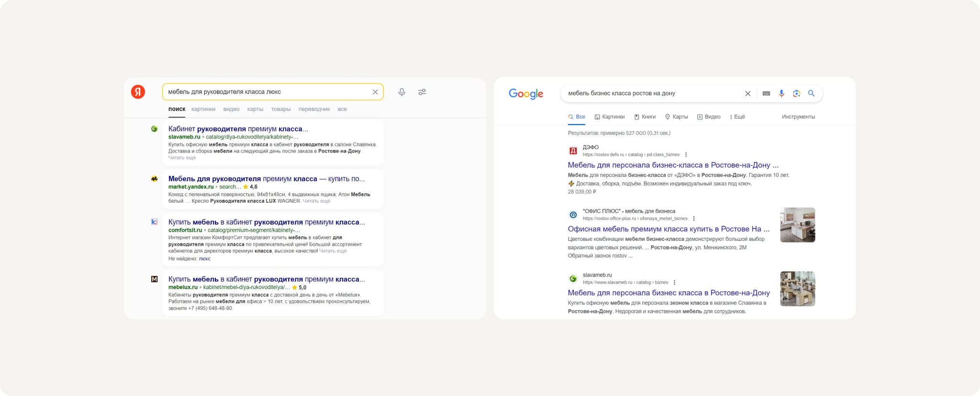Screen dimensions: 980x396
Task: Click the Google logo
Action: [525, 94]
